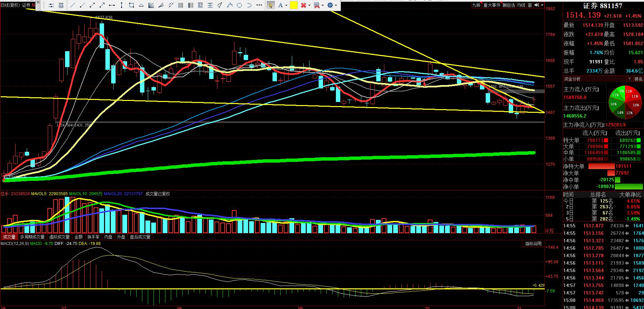Screen dimensions: 644x309
Task: Show more drawing tools ellipsis
Action: coord(259,5)
